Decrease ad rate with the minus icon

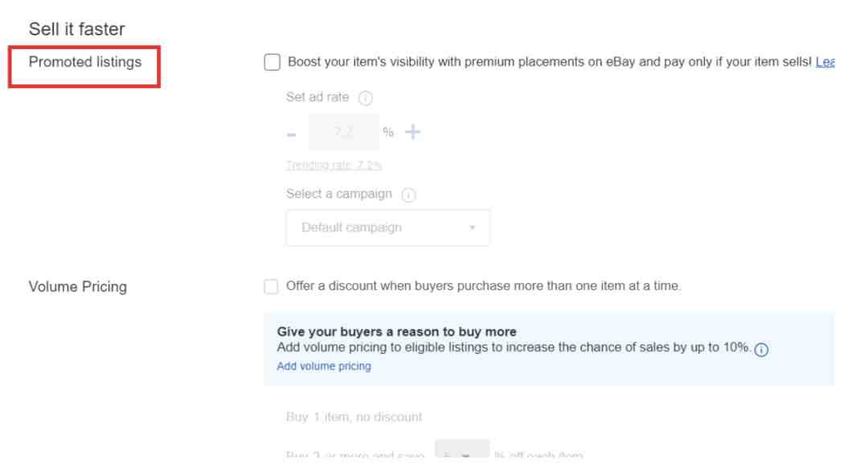click(x=292, y=134)
